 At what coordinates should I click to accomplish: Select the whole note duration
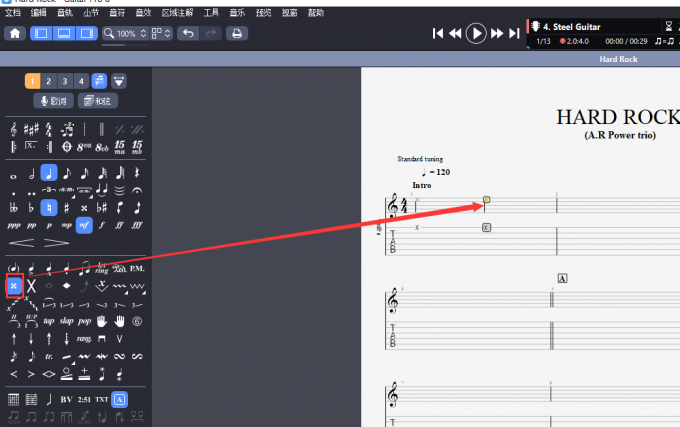tap(14, 172)
